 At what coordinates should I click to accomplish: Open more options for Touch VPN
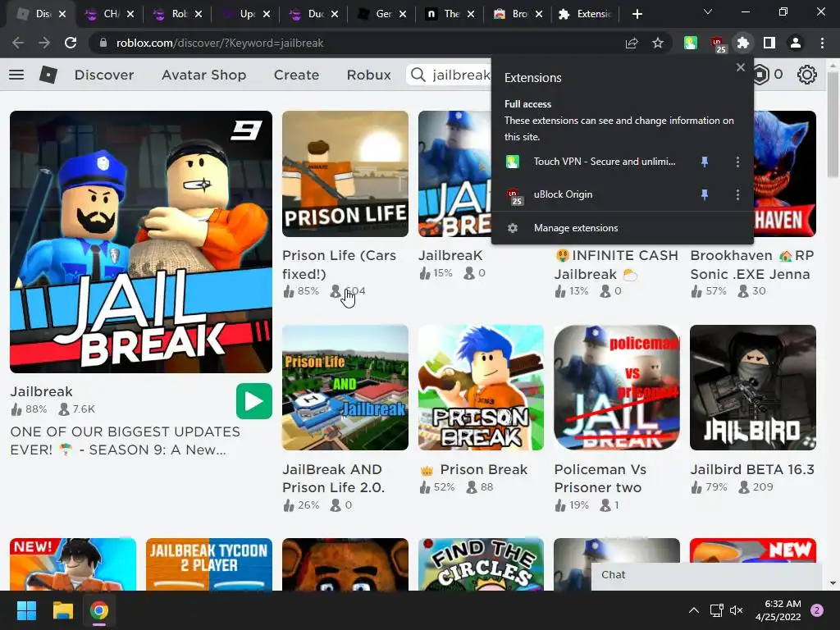pos(737,162)
